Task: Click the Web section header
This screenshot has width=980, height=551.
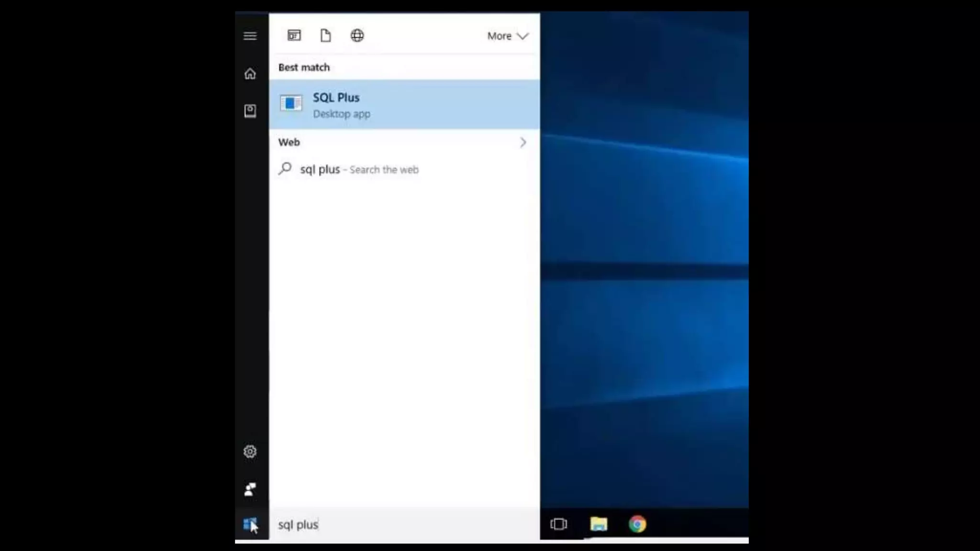Action: (289, 142)
